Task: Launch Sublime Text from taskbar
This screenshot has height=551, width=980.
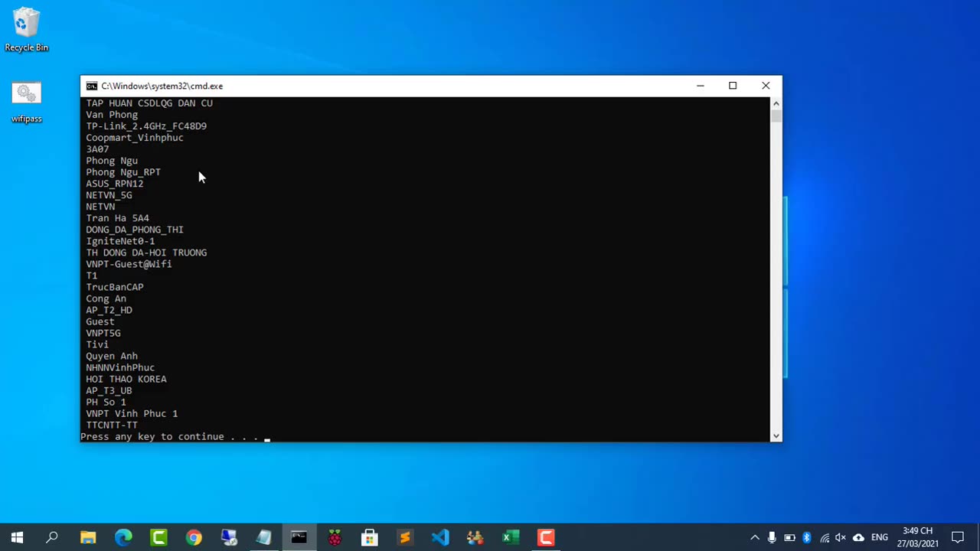Action: (405, 537)
